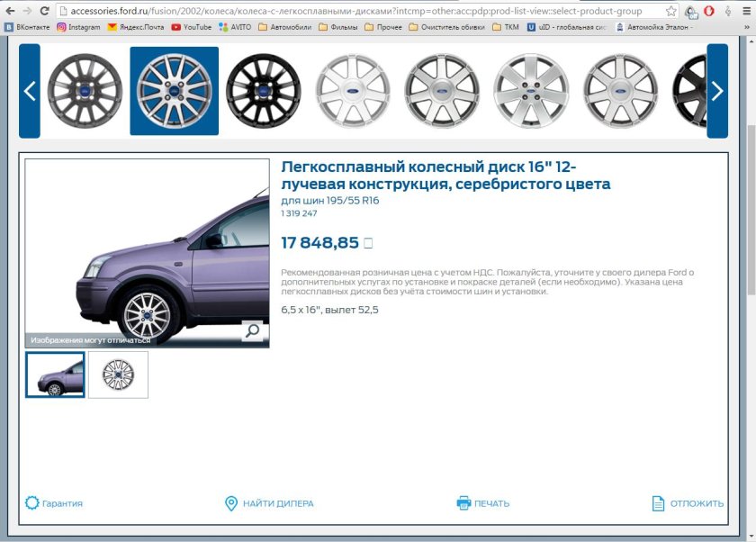Screen dimensions: 756x542
Task: Bookmark this page via the star icon
Action: click(672, 13)
